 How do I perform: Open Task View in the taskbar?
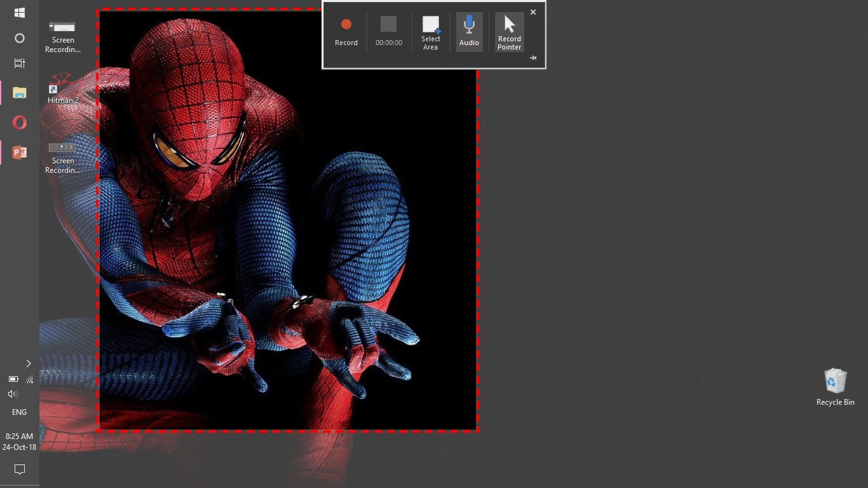[20, 63]
